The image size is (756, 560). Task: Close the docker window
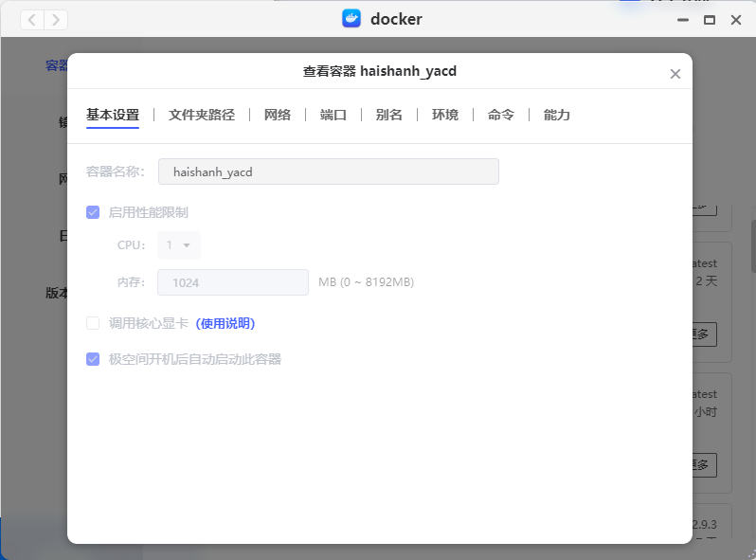point(735,19)
